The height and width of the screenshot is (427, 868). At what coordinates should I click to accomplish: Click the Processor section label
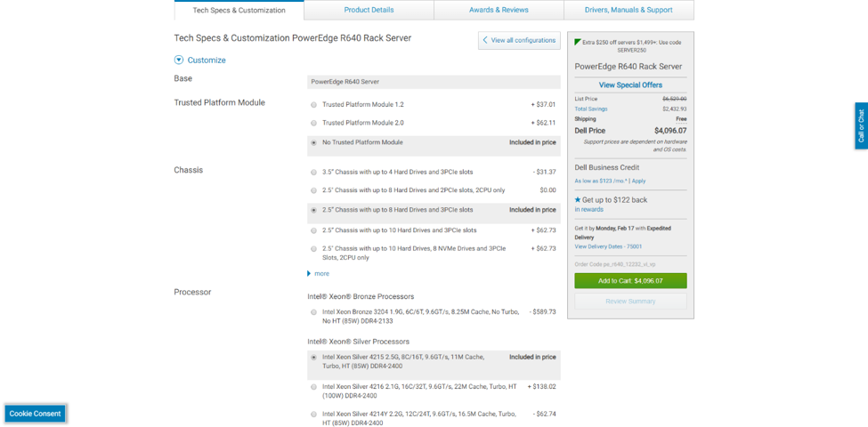pyautogui.click(x=192, y=292)
